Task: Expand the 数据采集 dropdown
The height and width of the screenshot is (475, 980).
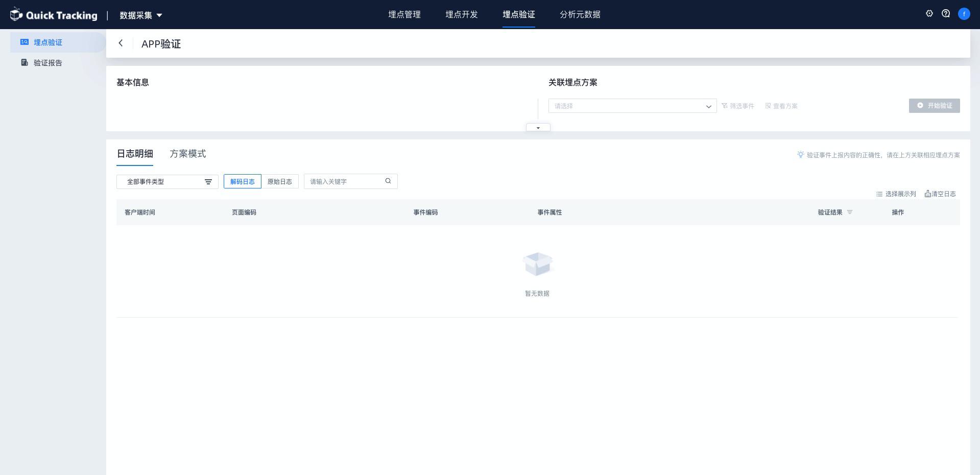Action: pos(141,15)
